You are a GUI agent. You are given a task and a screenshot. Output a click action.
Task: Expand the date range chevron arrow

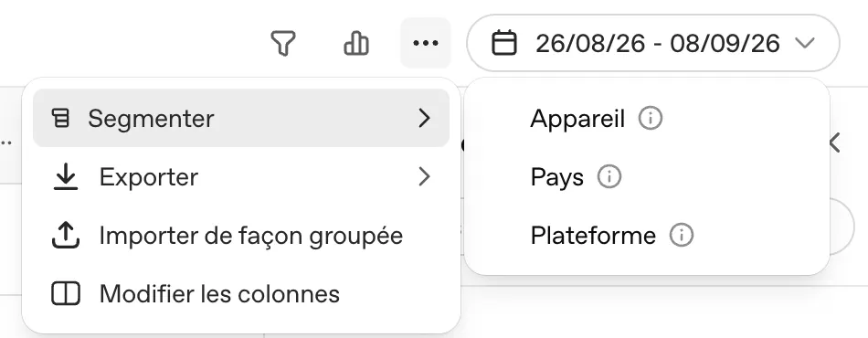[805, 43]
